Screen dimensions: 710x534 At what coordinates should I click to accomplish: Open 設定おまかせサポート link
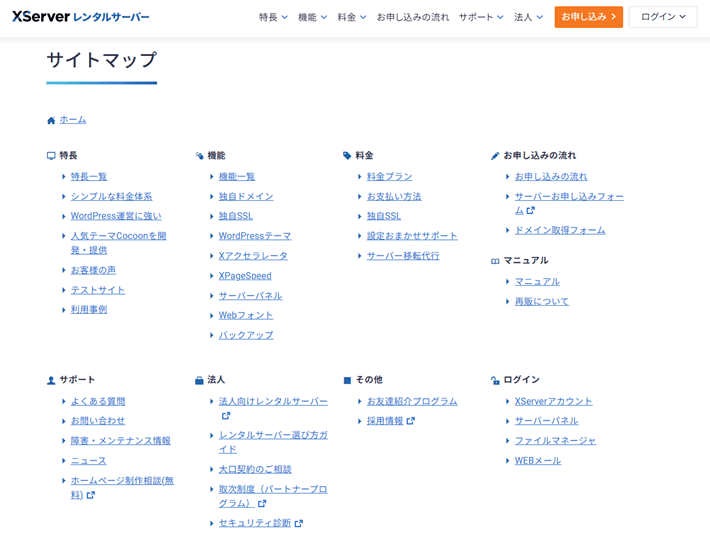pyautogui.click(x=412, y=236)
